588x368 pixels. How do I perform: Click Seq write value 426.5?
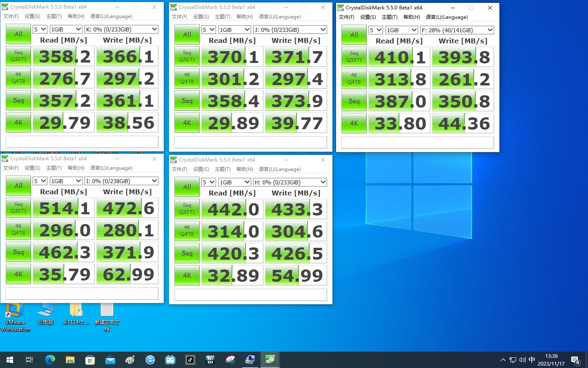[296, 253]
